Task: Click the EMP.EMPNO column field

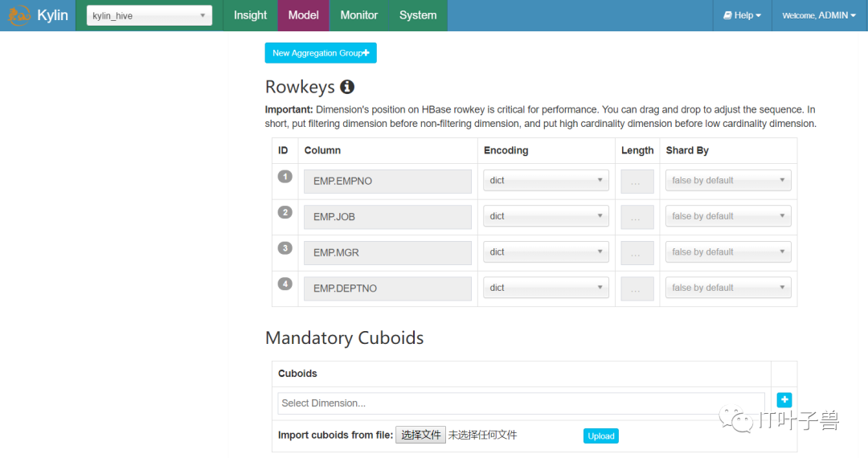Action: pos(387,182)
